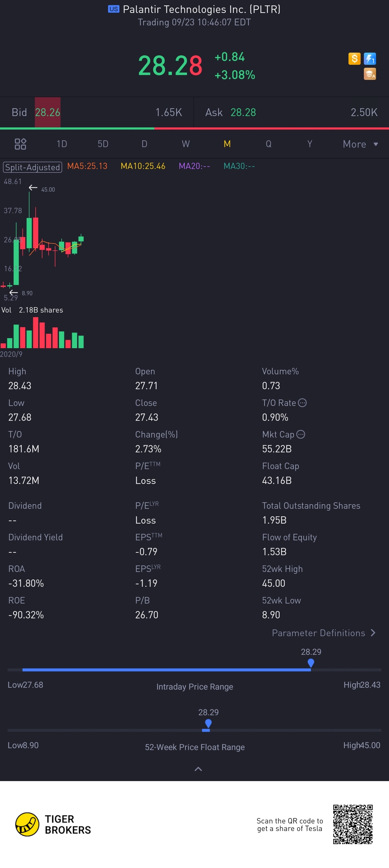Tap the blue lightning bolt icon
The width and height of the screenshot is (389, 868).
(x=370, y=59)
